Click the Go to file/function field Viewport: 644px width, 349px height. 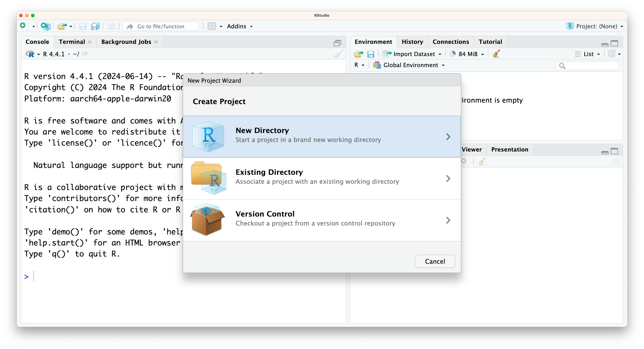point(161,26)
